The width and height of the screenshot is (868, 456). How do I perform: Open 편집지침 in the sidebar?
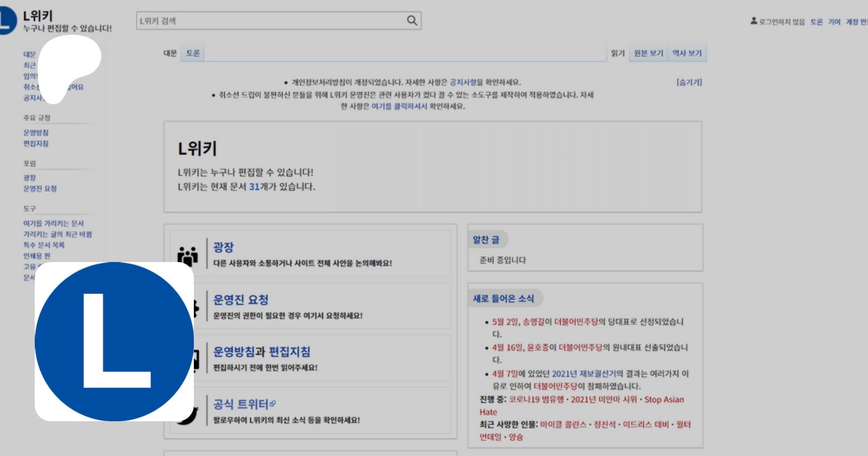[x=36, y=144]
